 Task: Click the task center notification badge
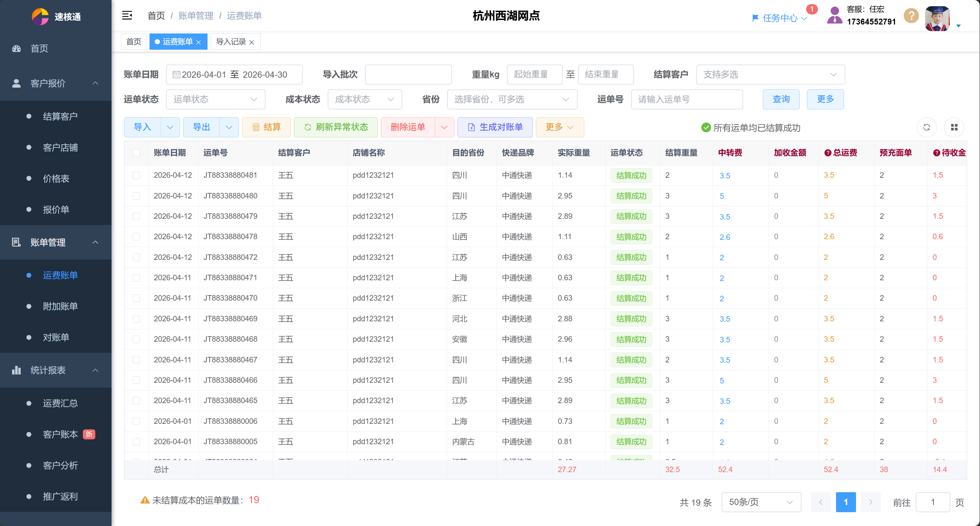point(812,9)
